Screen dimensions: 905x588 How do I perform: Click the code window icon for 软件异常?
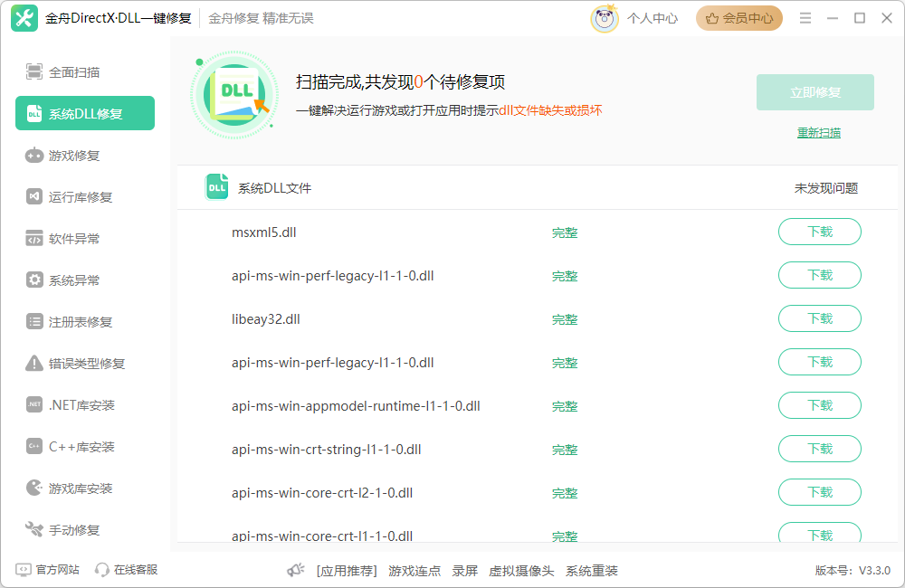[34, 238]
